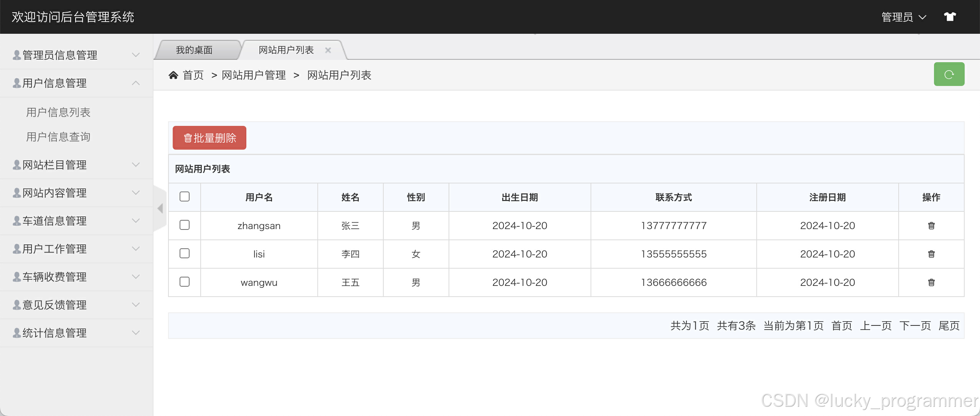Image resolution: width=980 pixels, height=416 pixels.
Task: Open the 管理员 dropdown menu
Action: click(903, 17)
